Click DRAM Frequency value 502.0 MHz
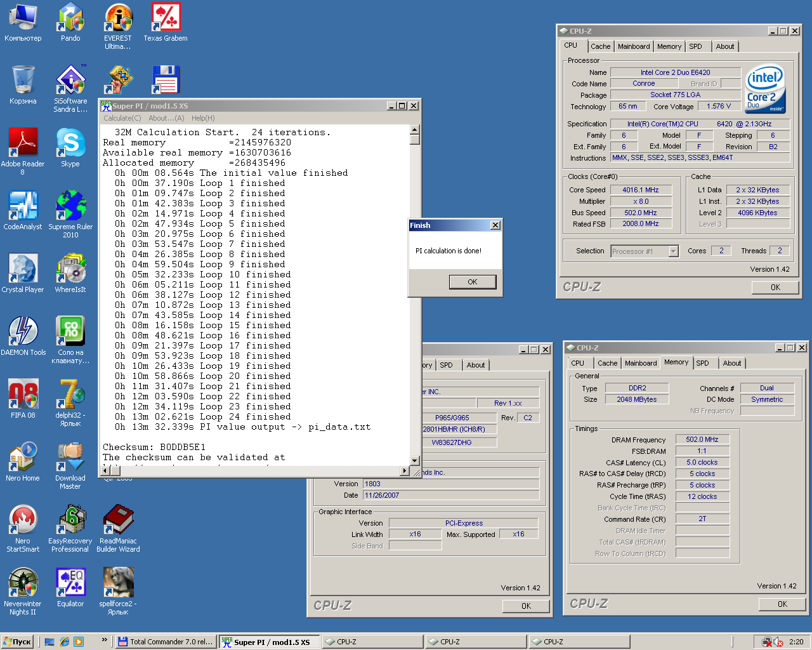Image resolution: width=812 pixels, height=650 pixels. pos(702,439)
